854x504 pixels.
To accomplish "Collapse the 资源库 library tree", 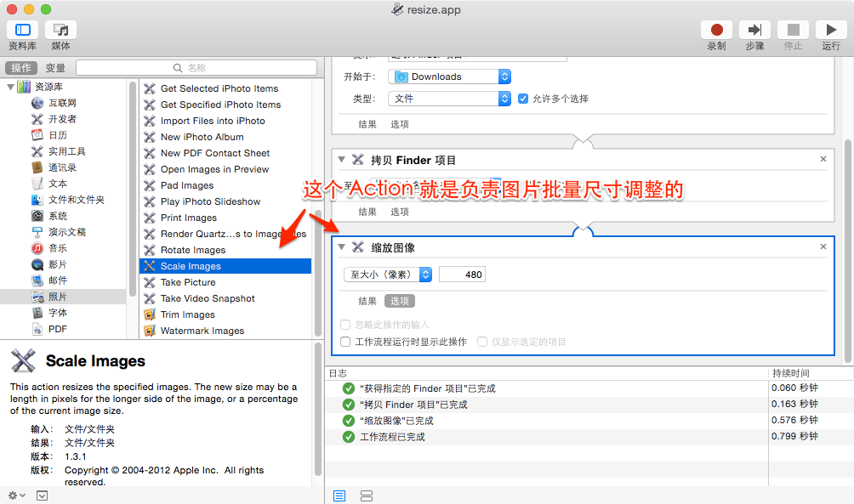I will [x=10, y=87].
